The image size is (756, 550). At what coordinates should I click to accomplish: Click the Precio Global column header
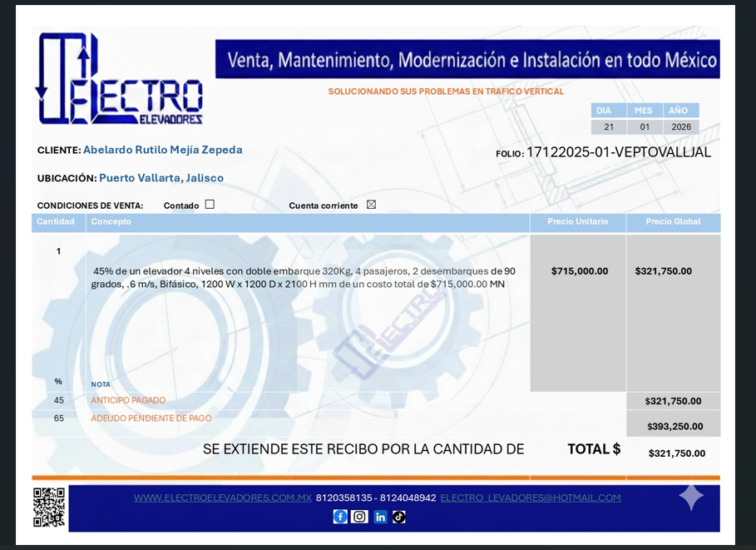click(673, 222)
